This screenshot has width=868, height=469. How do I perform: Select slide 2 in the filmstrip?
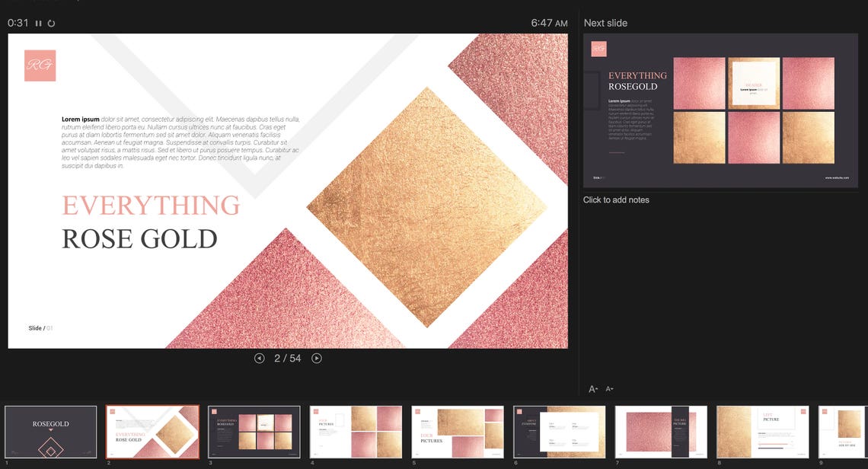(x=152, y=432)
